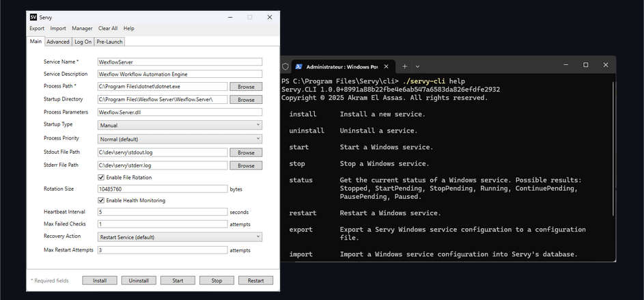Viewport: 644px width, 300px height.
Task: Toggle Enable Health Monitoring checkbox
Action: pos(101,200)
